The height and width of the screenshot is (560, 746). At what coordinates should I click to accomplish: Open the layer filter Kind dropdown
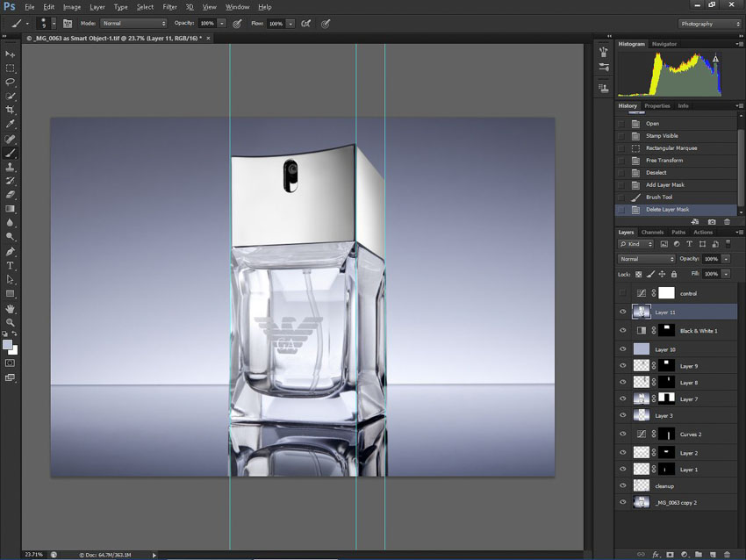pyautogui.click(x=636, y=244)
